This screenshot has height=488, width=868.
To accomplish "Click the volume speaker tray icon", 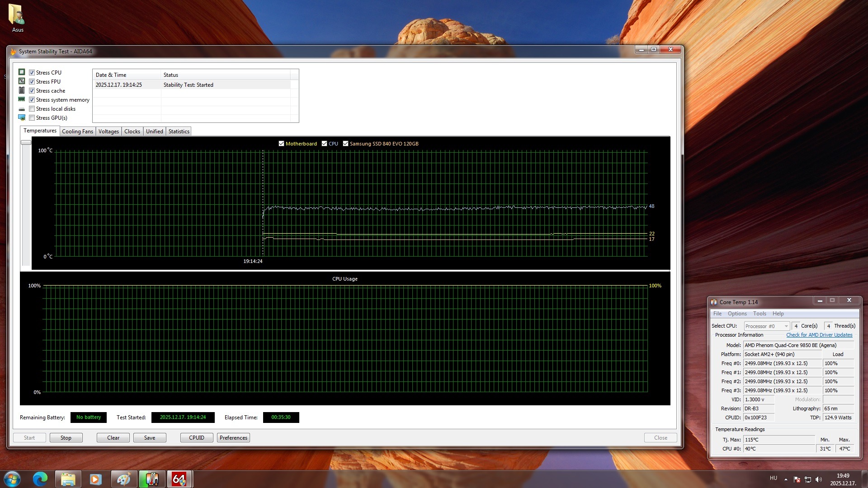I will [x=819, y=479].
